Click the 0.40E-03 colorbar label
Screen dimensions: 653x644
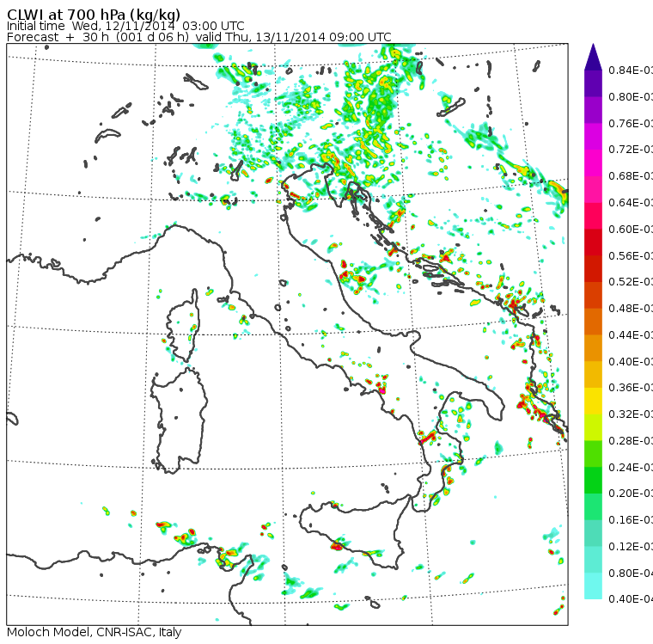pos(631,361)
